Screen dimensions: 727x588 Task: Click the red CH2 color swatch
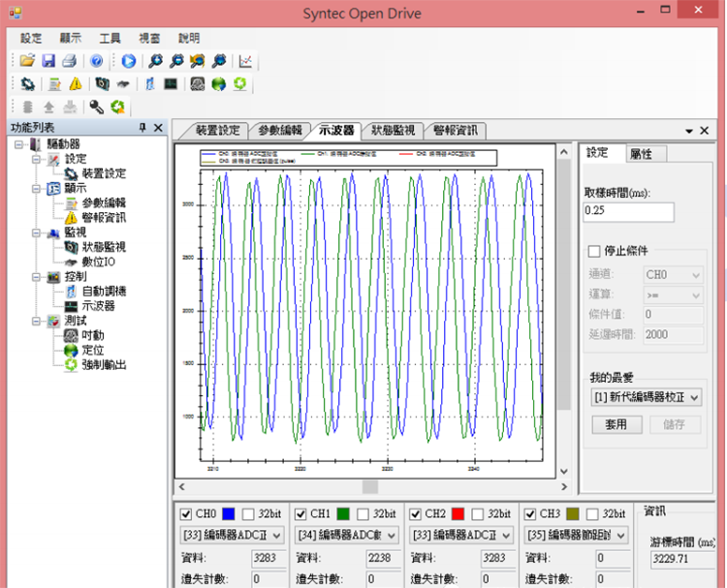[x=458, y=513]
